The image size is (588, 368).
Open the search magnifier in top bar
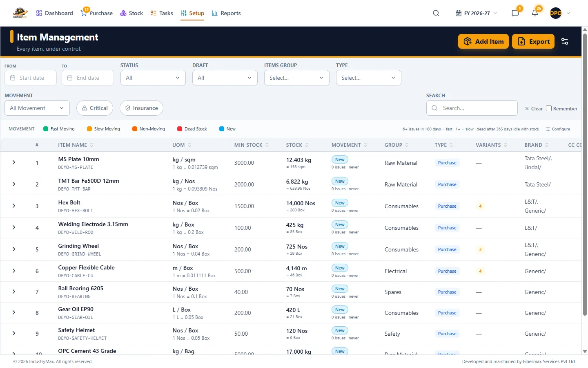point(436,13)
